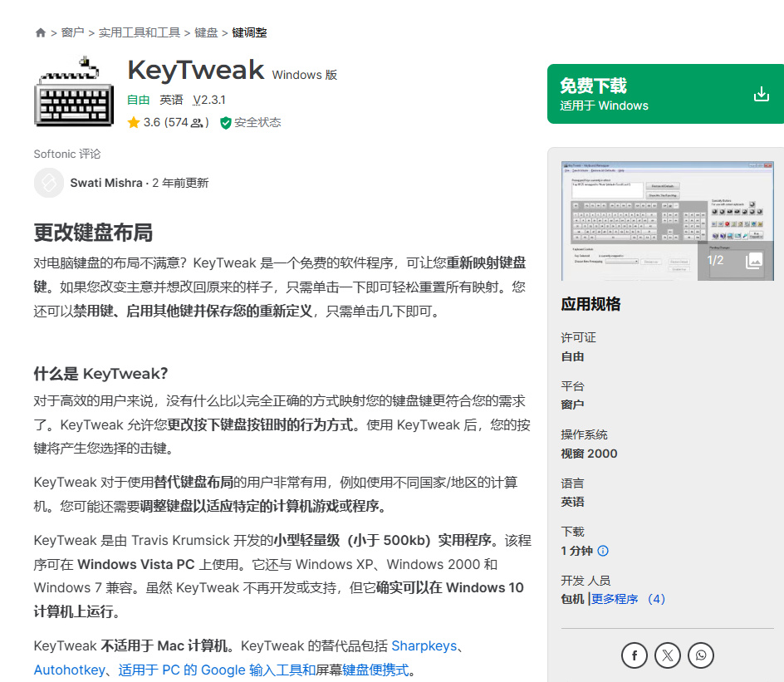This screenshot has width=784, height=682.
Task: Click the 英语 language label under title
Action: tap(171, 100)
